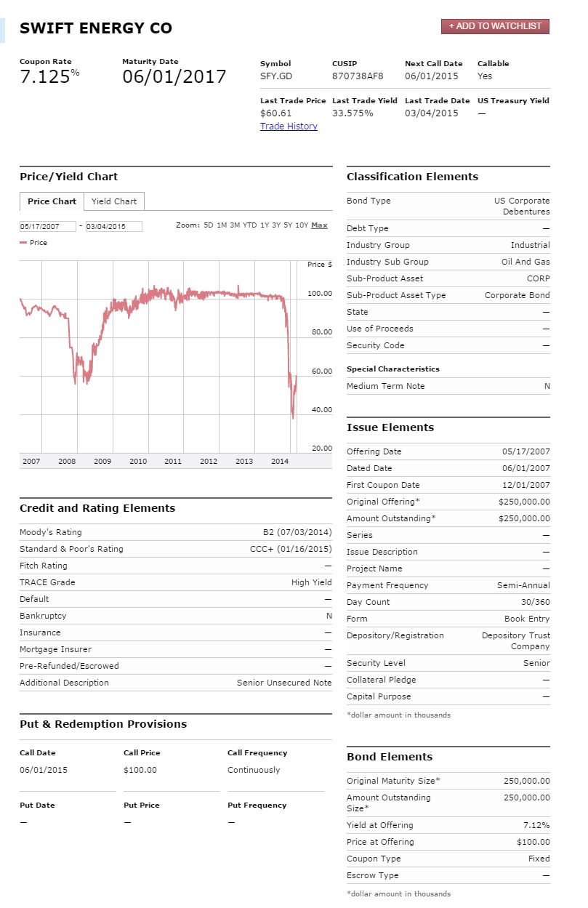This screenshot has height=908, width=588.
Task: Toggle the Price series legend swatch
Action: (x=24, y=243)
